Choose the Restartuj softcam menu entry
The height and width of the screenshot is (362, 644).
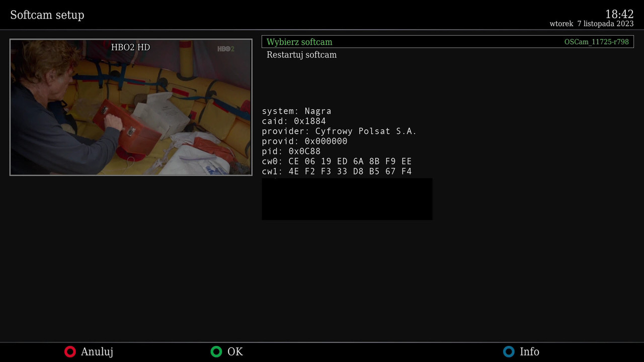pyautogui.click(x=301, y=55)
